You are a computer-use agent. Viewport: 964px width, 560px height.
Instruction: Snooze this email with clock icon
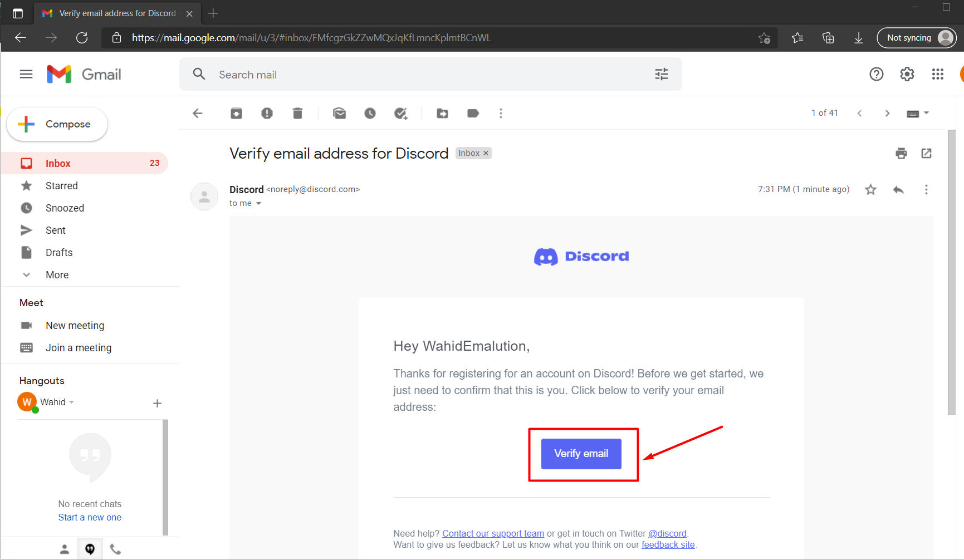click(370, 114)
